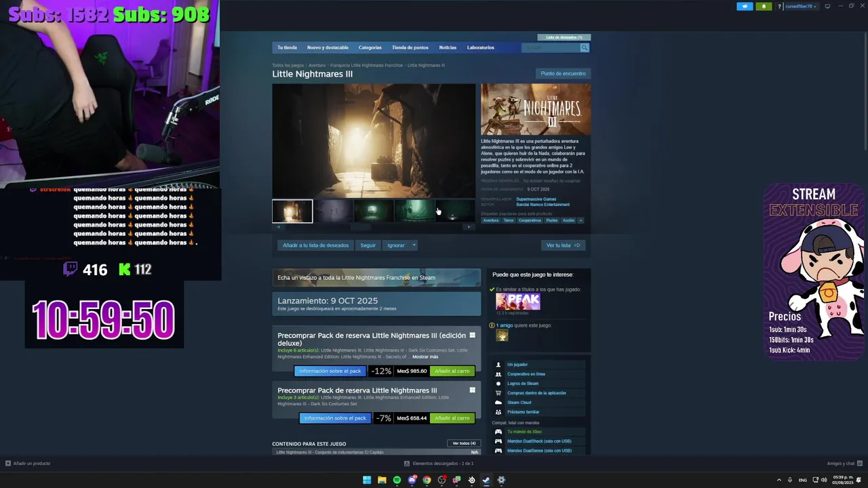Image resolution: width=868 pixels, height=488 pixels.
Task: Click the plus icon after the Acción tag
Action: [580, 220]
